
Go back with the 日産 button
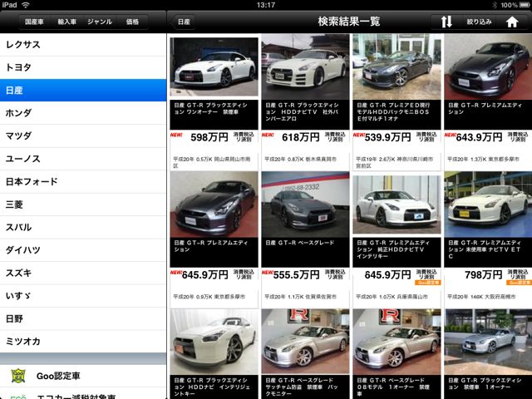(184, 22)
